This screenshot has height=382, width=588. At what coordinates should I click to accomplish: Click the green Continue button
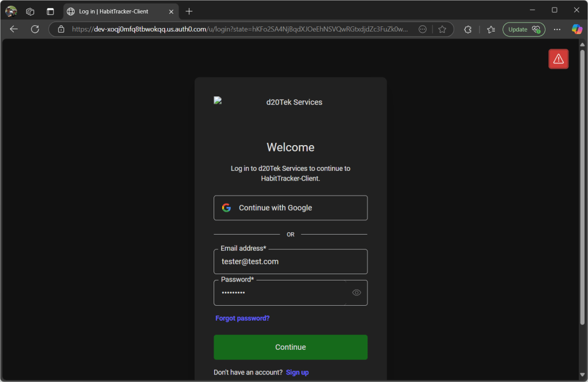pos(291,347)
